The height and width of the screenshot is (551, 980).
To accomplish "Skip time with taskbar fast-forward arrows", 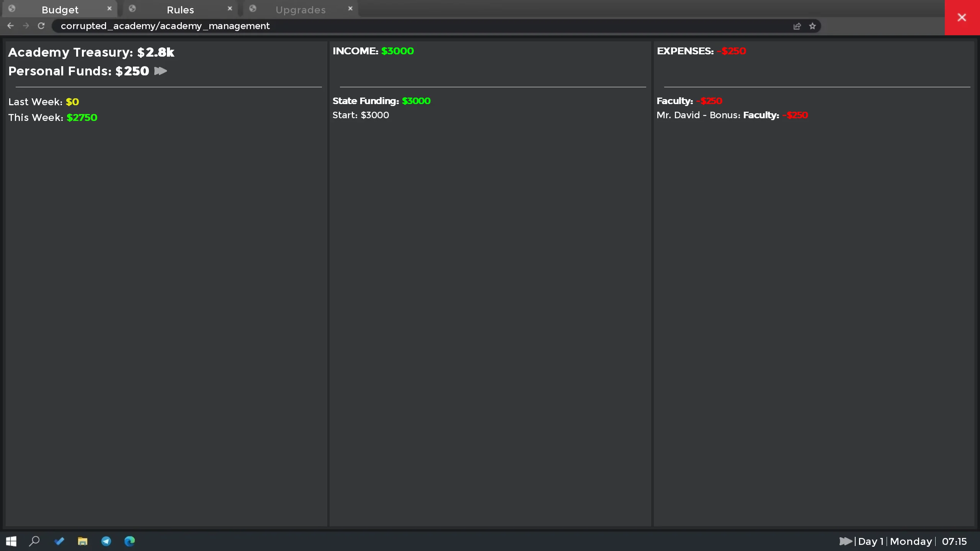I will click(845, 541).
